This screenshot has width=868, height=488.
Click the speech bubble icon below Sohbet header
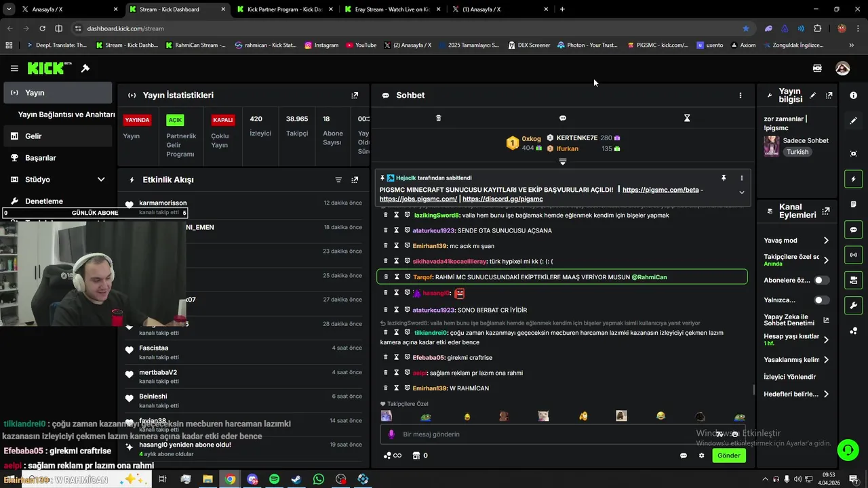pos(562,118)
